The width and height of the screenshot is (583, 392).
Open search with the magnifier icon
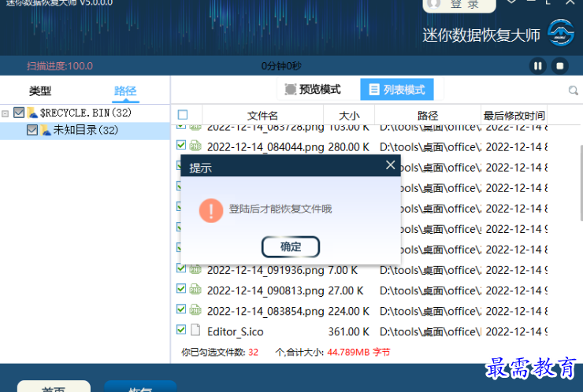click(573, 91)
